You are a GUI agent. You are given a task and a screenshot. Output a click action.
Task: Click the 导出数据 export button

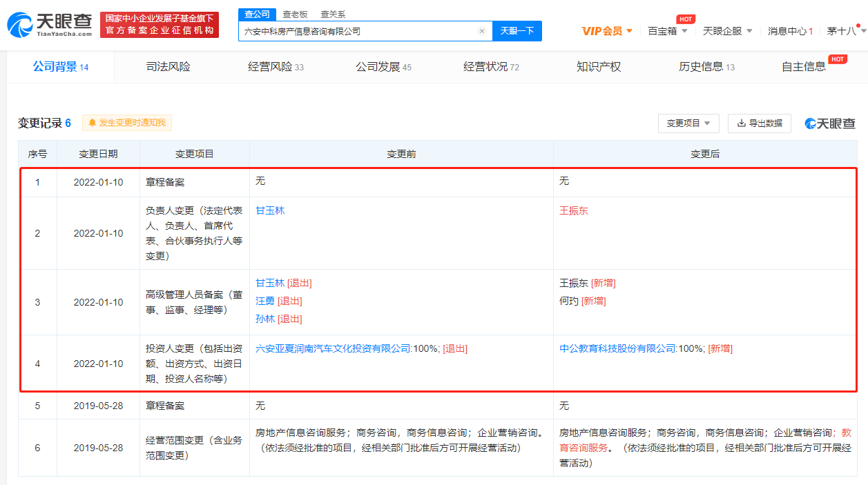tap(760, 123)
